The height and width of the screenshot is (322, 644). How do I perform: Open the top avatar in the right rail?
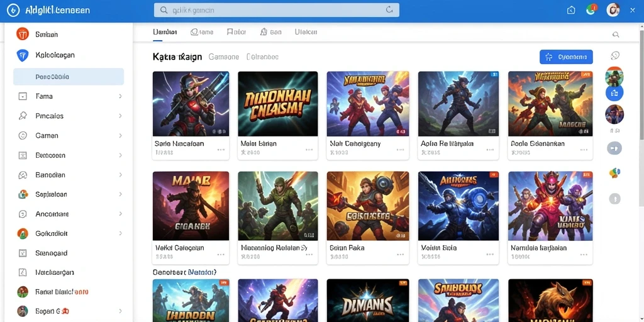[614, 76]
